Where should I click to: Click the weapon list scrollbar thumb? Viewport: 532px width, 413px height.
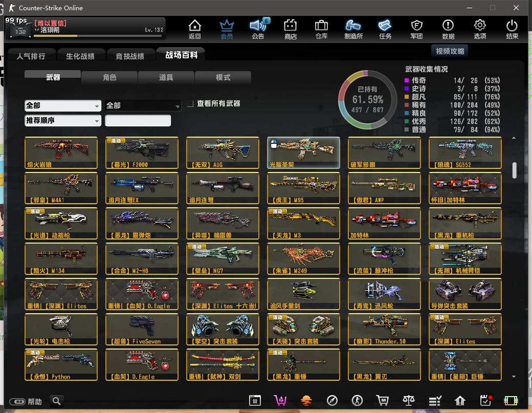[515, 170]
